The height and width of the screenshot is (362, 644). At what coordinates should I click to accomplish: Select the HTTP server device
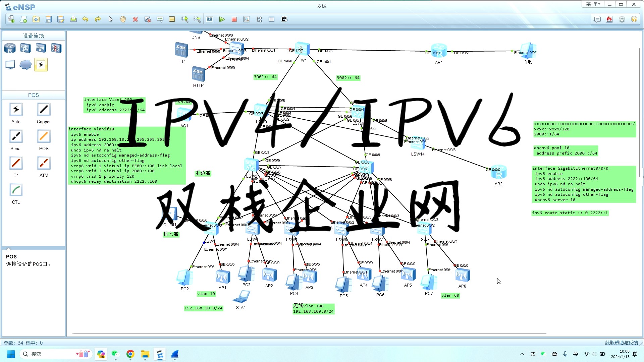coord(198,74)
